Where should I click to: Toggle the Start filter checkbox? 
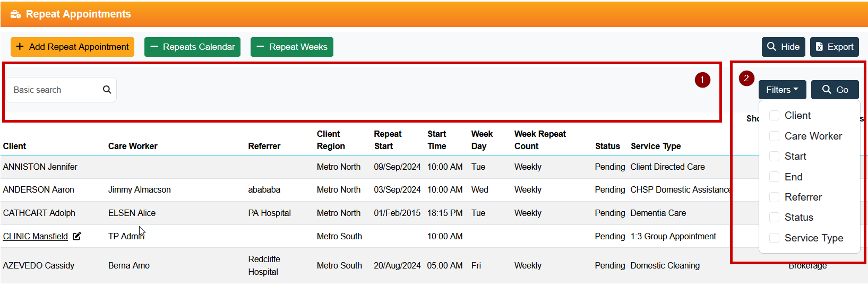(x=775, y=157)
